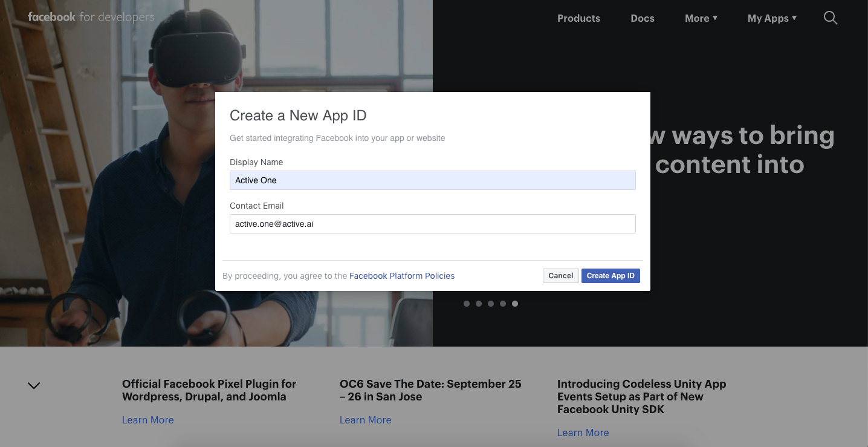Open Introducing Codeless Unity App Events headline
The width and height of the screenshot is (868, 447).
pos(641,397)
